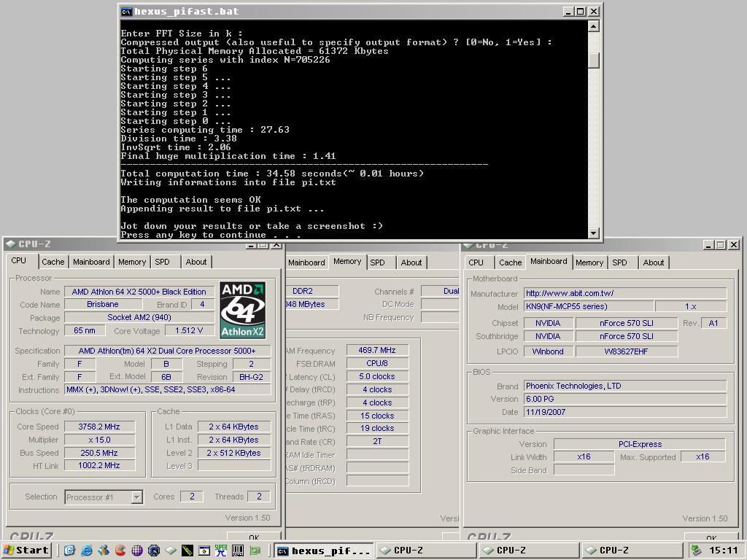Open the Cache tab in left CPU-Z window

53,262
